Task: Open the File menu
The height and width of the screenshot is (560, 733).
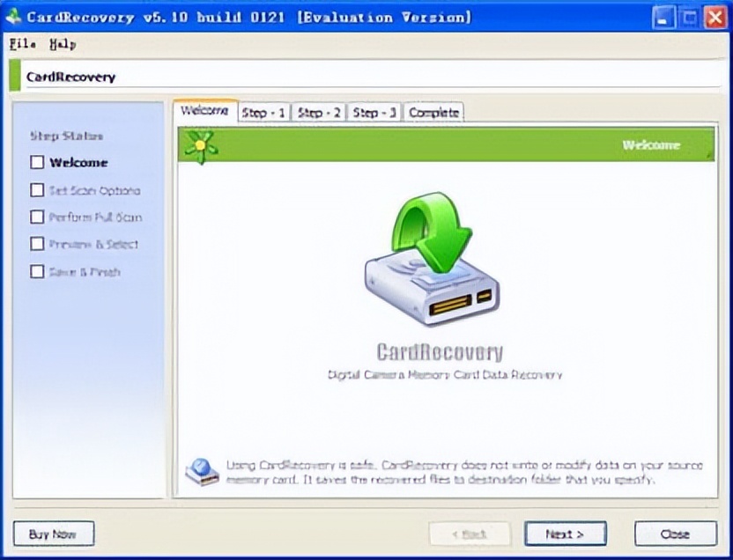Action: coord(22,44)
